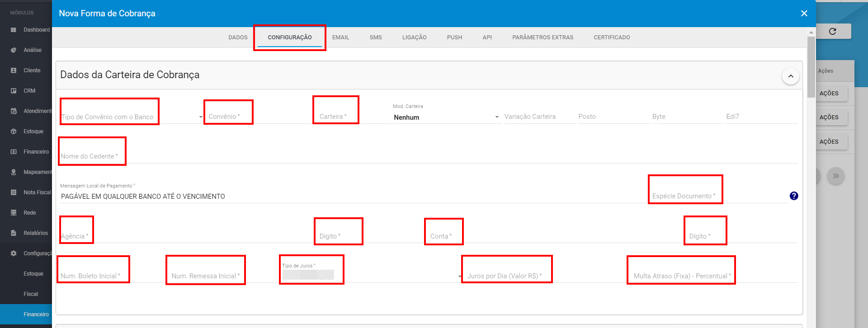
Task: Close the Nova Forma de Cobrança dialog
Action: coord(804,14)
